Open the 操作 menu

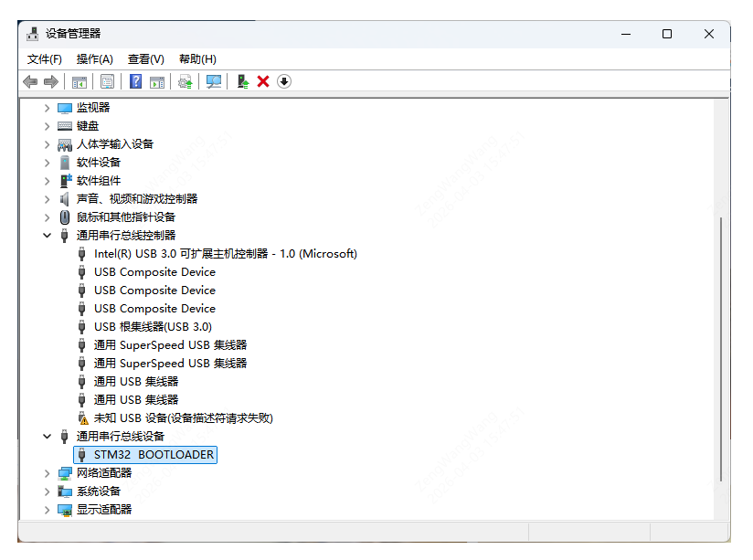[x=95, y=58]
